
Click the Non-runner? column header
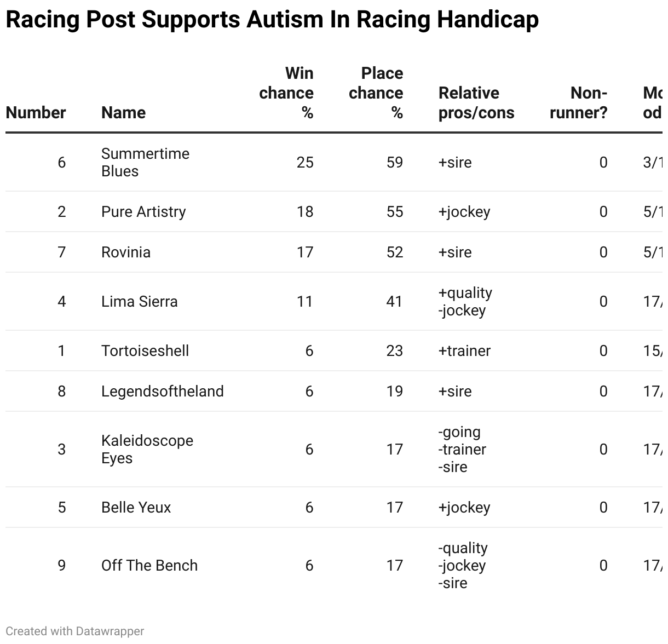coord(578,102)
